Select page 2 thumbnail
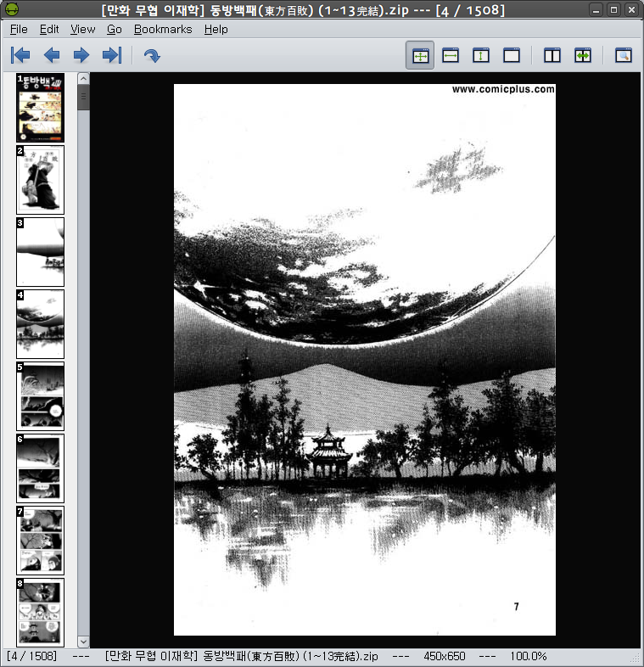 coord(41,180)
